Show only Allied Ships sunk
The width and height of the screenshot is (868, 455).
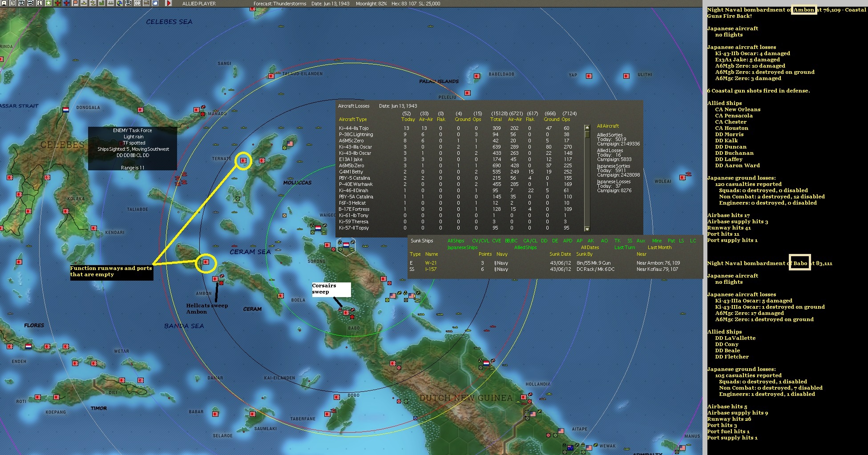coord(525,247)
